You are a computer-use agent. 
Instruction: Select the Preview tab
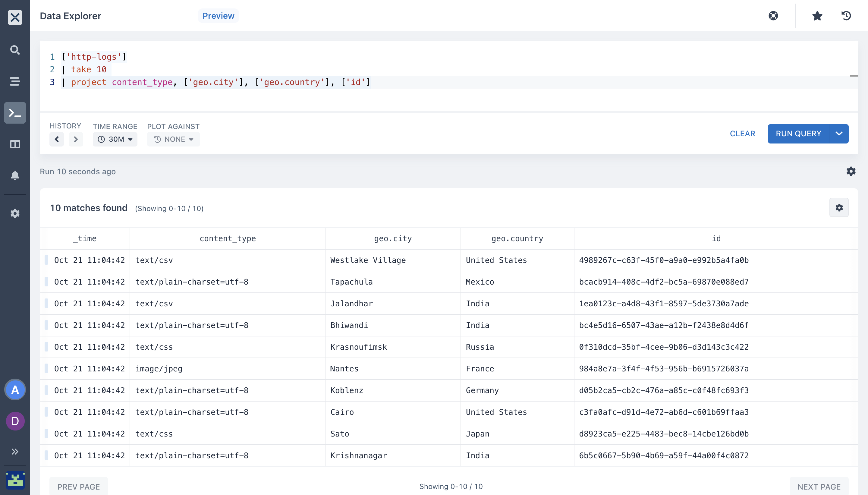[218, 16]
